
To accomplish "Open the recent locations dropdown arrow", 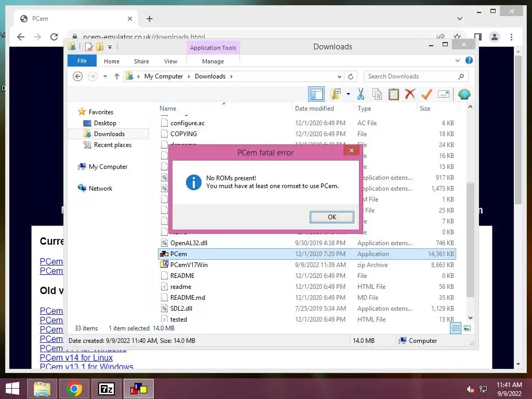I will pyautogui.click(x=105, y=76).
